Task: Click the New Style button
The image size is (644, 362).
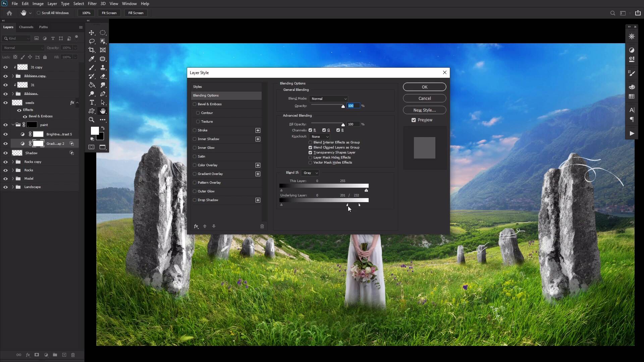Action: pos(424,110)
